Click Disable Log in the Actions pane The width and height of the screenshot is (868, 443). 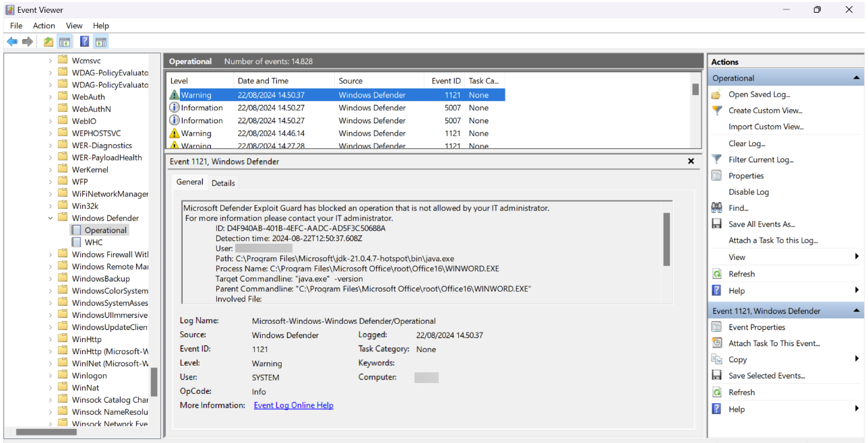tap(749, 192)
